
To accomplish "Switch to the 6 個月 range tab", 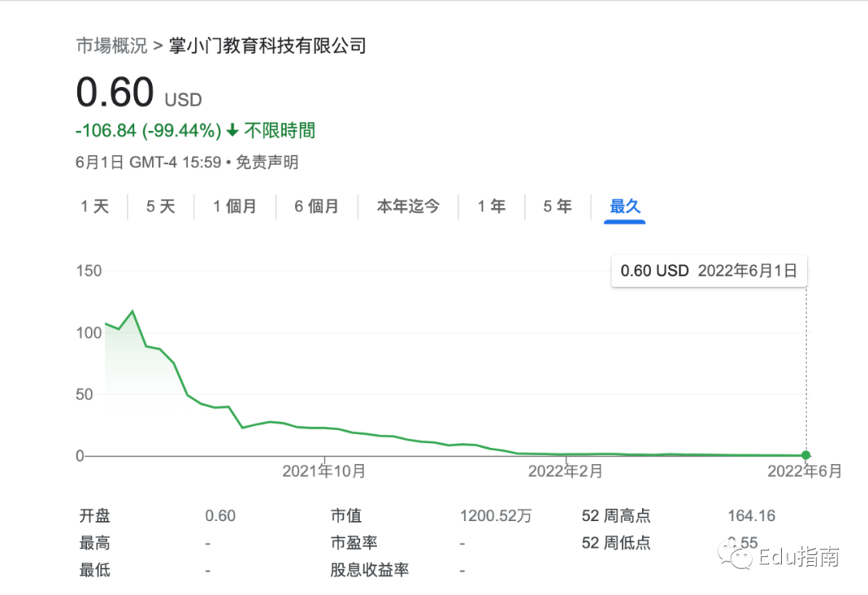I will pyautogui.click(x=317, y=207).
